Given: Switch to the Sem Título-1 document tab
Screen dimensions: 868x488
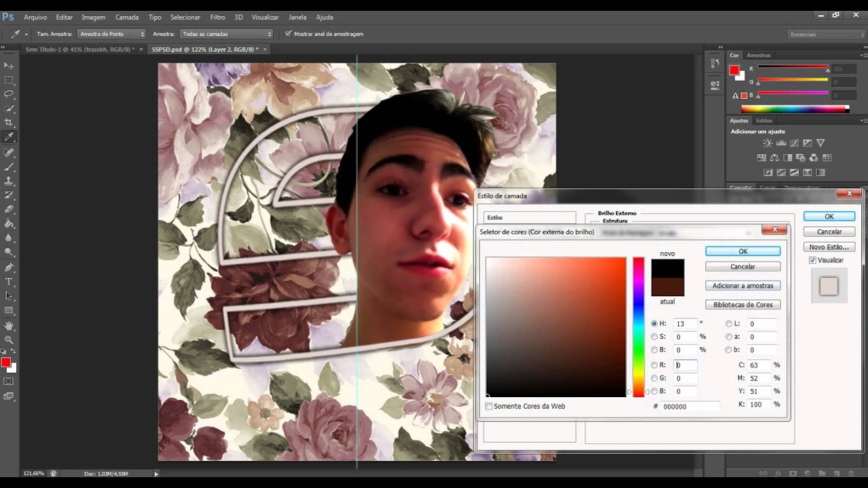Looking at the screenshot, I should click(x=79, y=49).
